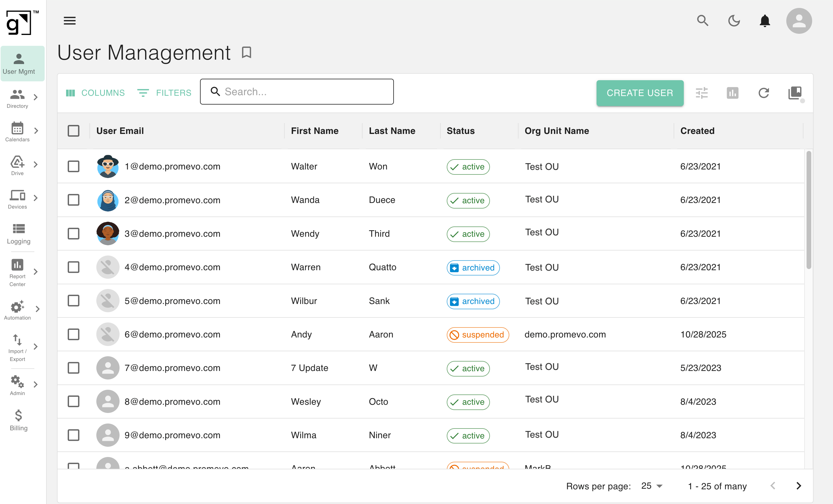Screen dimensions: 833x504
Task: Expand the Report Center submenu chevron
Action: pos(36,272)
